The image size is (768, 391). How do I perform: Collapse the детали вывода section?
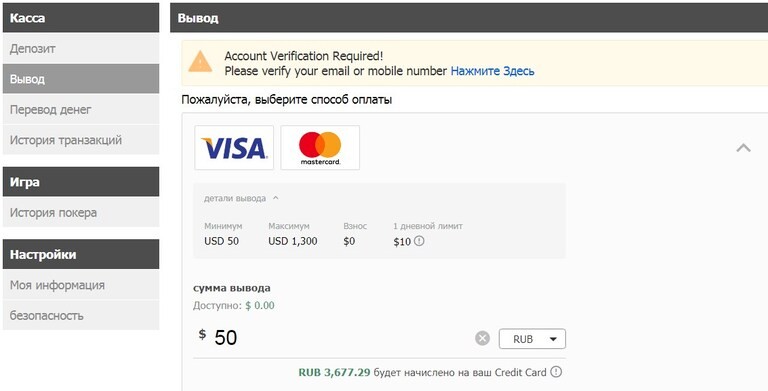click(241, 198)
